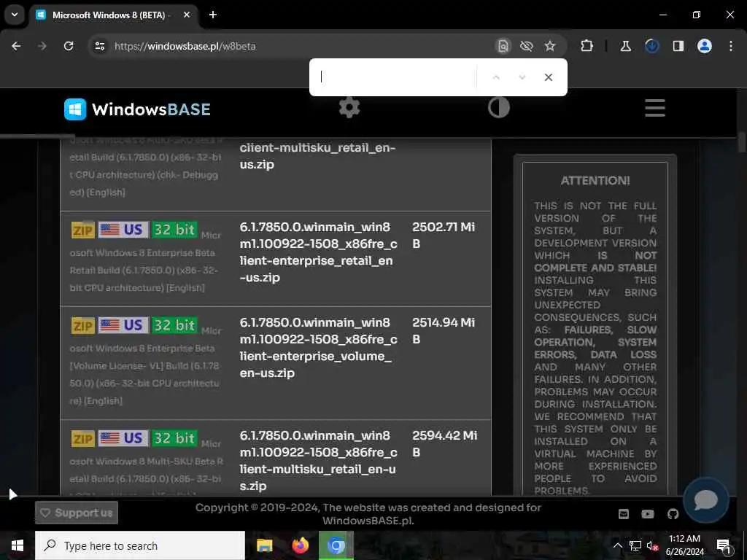Screen dimensions: 747x560
Task: Close the find-in-page bar
Action: (x=549, y=77)
